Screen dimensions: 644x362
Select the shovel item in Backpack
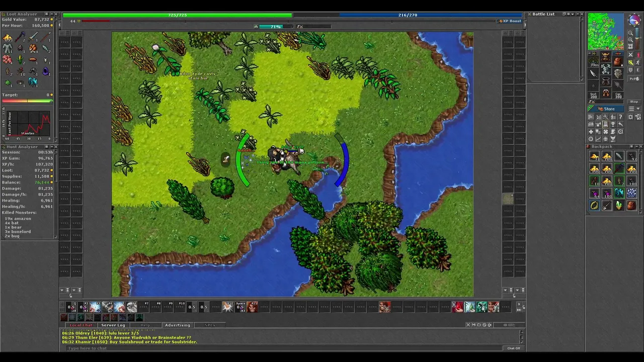607,206
